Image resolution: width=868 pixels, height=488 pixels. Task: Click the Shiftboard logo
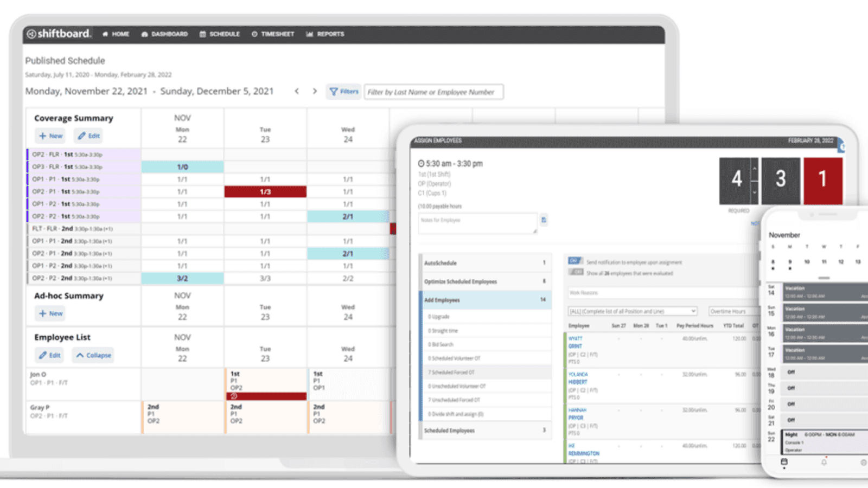60,33
